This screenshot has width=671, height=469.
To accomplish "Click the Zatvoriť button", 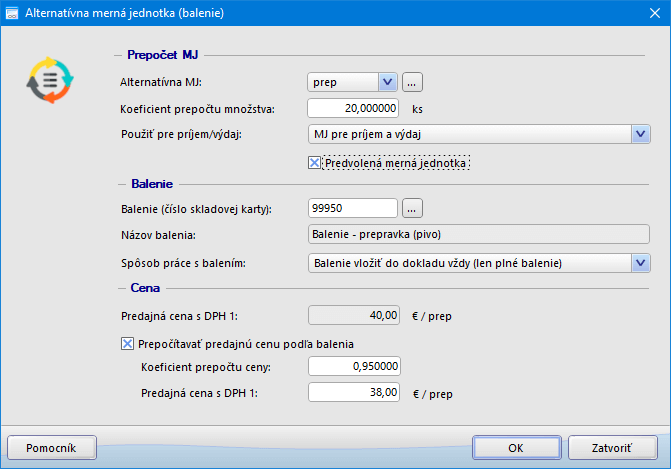I will (x=614, y=447).
